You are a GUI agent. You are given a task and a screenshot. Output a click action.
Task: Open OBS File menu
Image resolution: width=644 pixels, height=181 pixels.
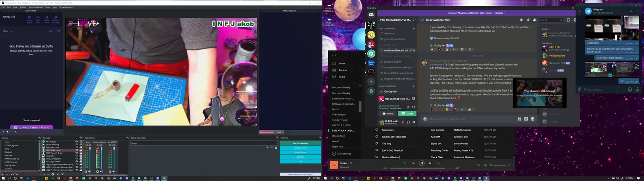pyautogui.click(x=3, y=7)
